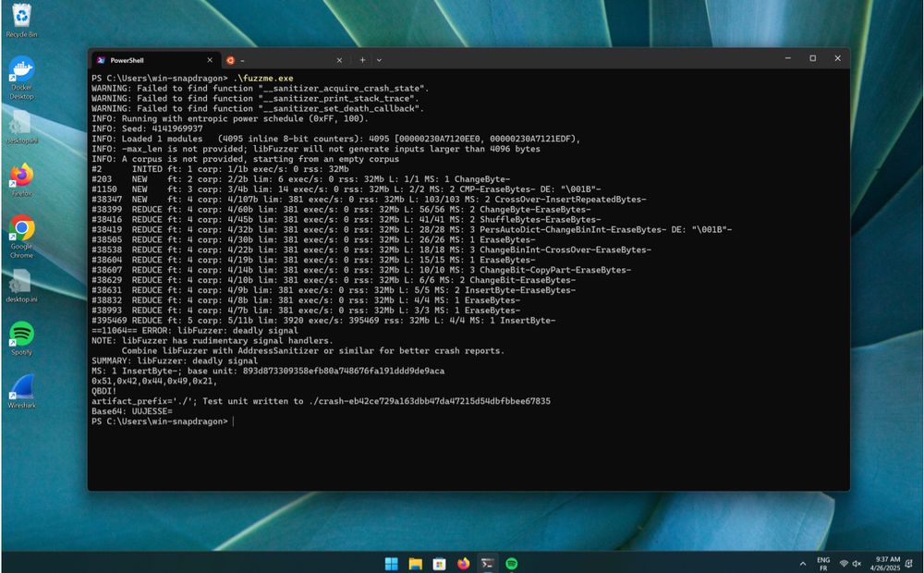Click the '#38631 REDUCE' InsertByte-EraseBytes line

click(334, 290)
